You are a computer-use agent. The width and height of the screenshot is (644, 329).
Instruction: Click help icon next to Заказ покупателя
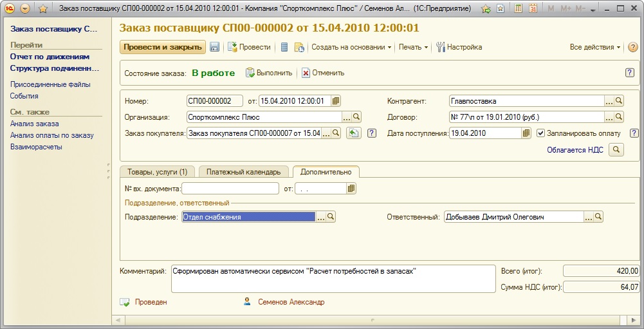click(372, 133)
